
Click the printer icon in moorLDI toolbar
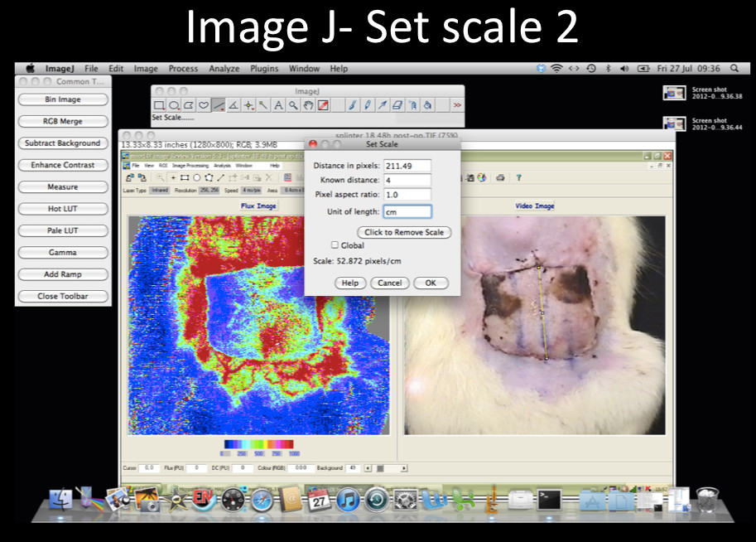(500, 177)
